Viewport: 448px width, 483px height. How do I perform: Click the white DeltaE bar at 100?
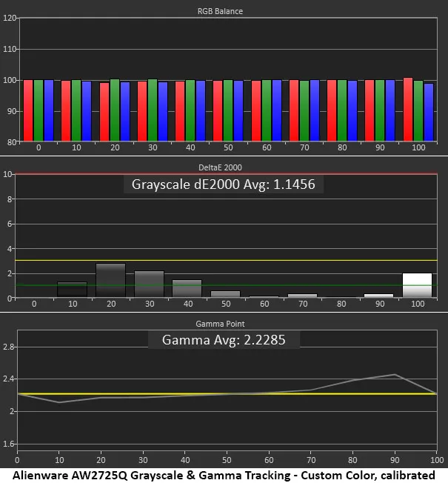coord(417,285)
